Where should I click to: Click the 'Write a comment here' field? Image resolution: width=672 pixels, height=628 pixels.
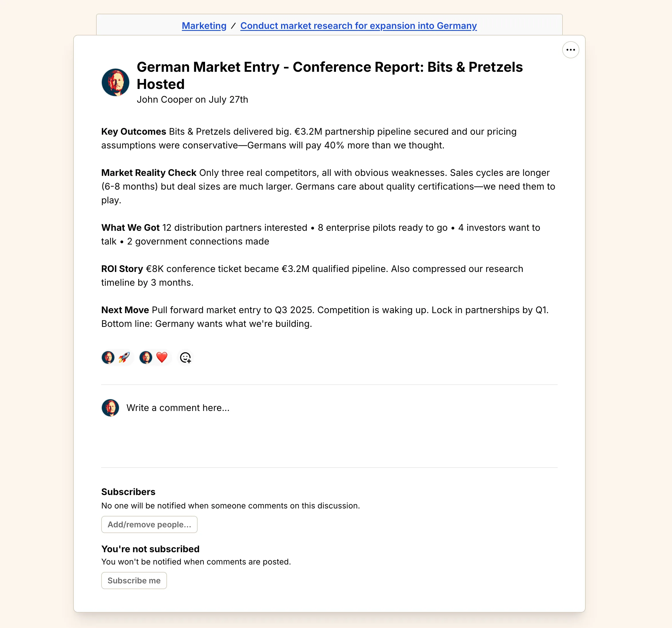(x=178, y=408)
